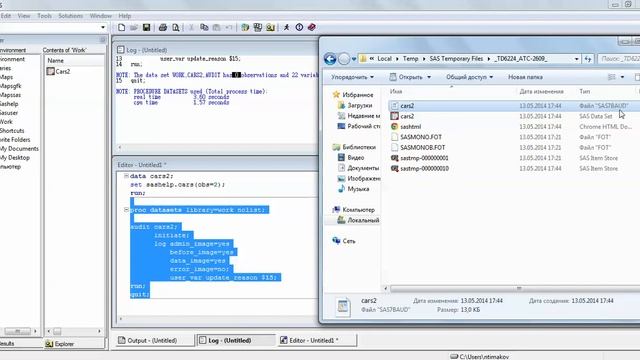Click the Open folder icon in SAS toolbar
Viewport: 640px width, 360px height.
[134, 27]
